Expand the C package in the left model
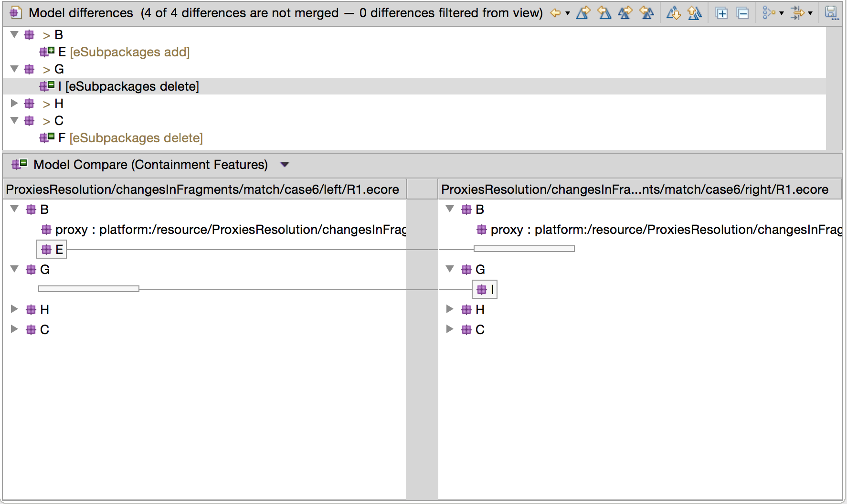The height and width of the screenshot is (504, 847). (x=14, y=329)
